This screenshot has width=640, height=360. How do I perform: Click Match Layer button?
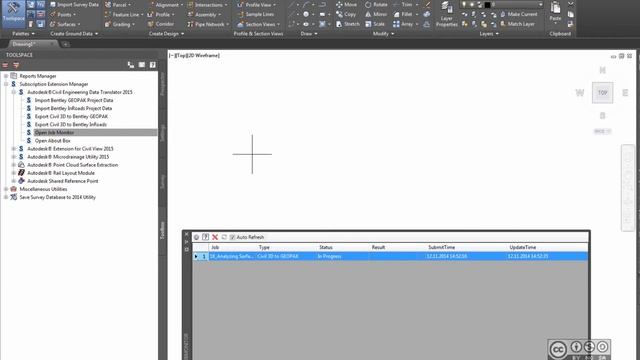point(517,24)
